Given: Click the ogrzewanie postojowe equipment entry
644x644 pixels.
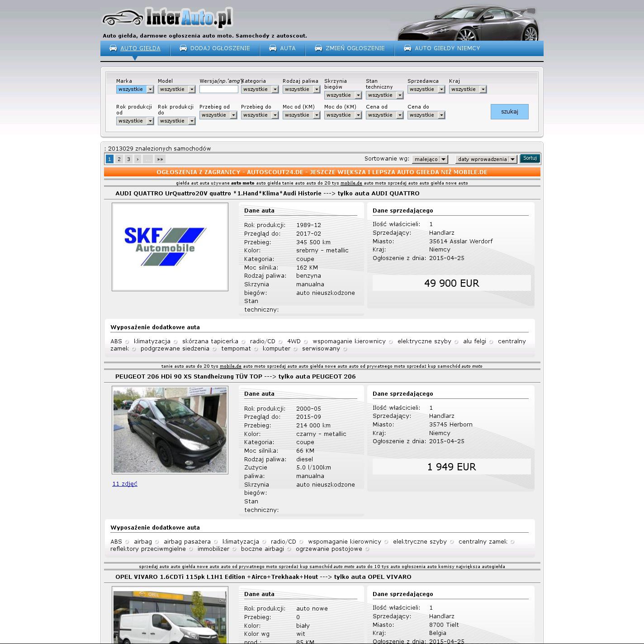Looking at the screenshot, I should click(329, 549).
